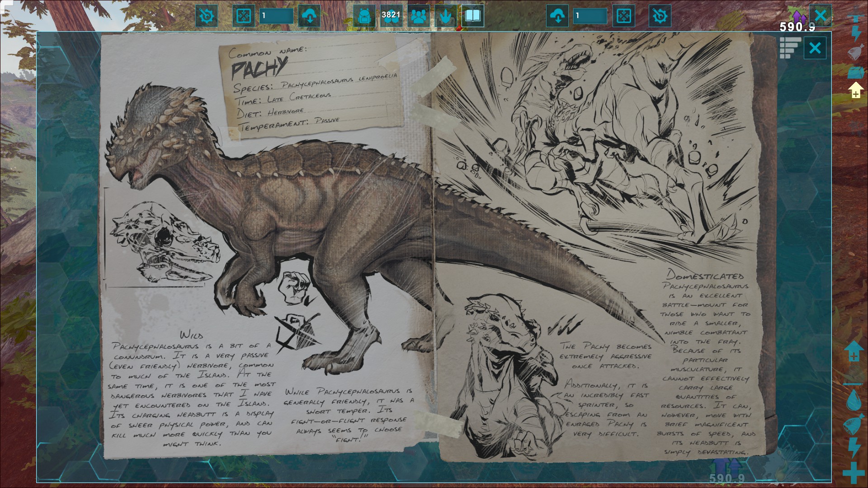This screenshot has width=868, height=488.
Task: Click the right quantity field showing 1
Action: [590, 16]
